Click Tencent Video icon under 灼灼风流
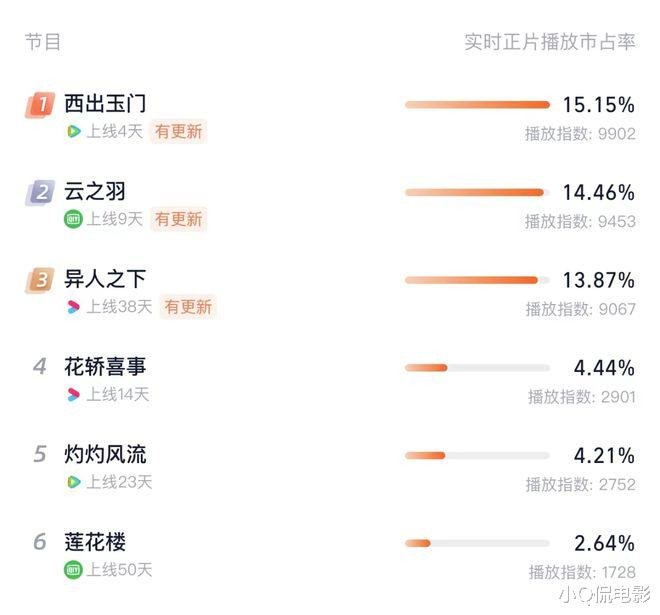The image size is (660, 615). coord(73,482)
